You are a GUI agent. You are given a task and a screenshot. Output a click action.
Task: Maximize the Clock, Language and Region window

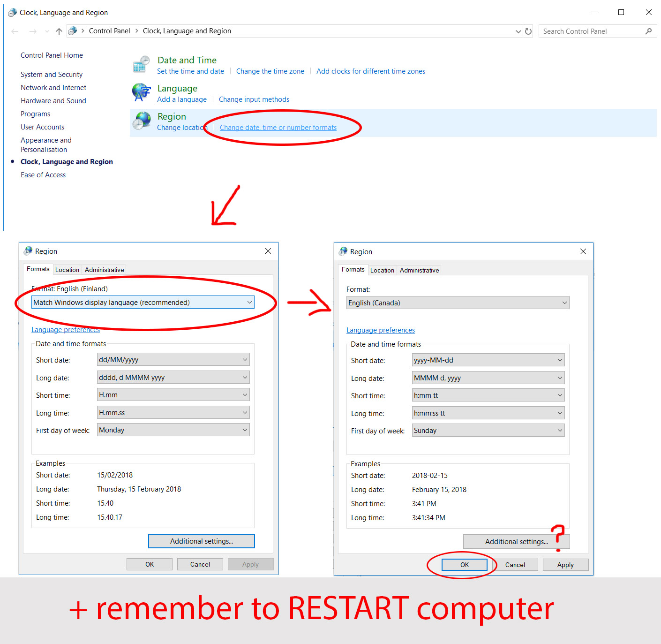(621, 12)
